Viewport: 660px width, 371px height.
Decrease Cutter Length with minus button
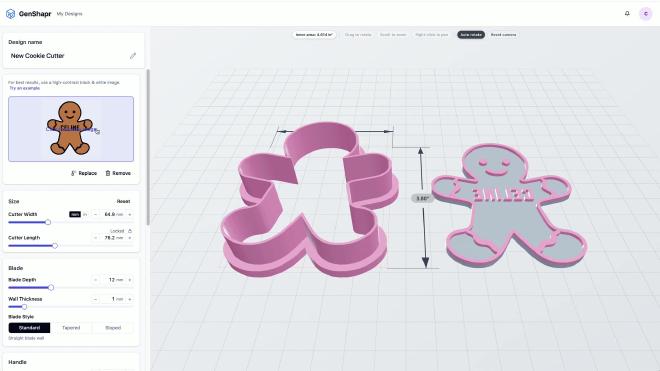96,238
